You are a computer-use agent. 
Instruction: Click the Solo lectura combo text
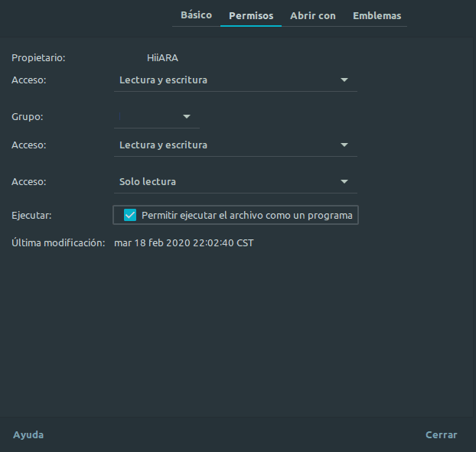[x=148, y=182]
